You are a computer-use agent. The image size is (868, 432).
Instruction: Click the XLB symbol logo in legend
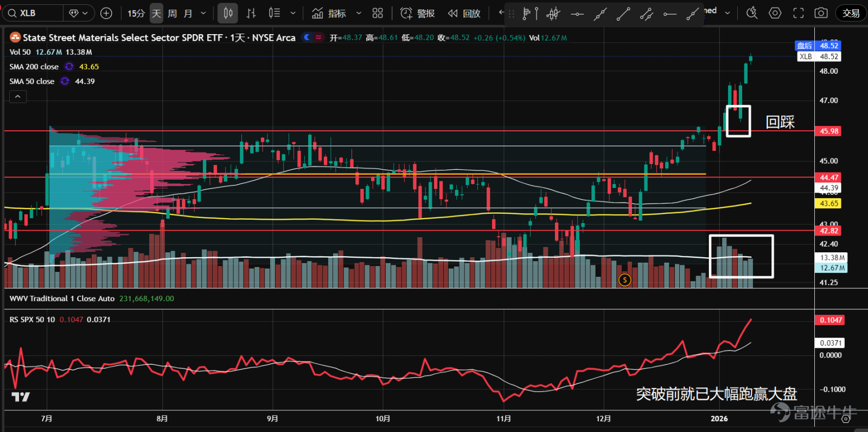15,37
